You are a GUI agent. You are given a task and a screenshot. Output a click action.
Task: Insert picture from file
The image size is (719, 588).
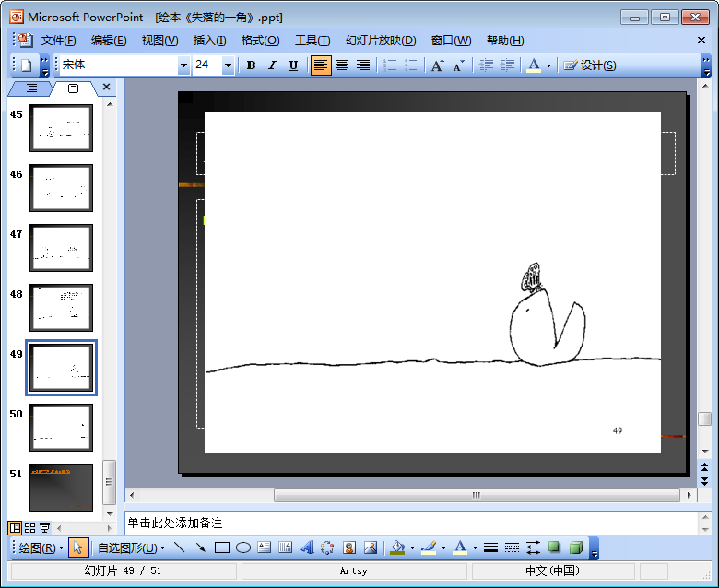tap(371, 547)
